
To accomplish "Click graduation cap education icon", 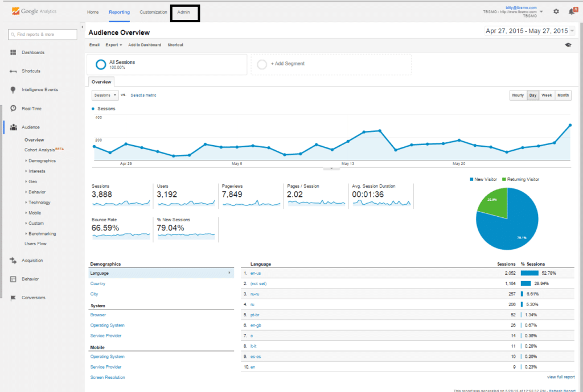I will coord(568,45).
